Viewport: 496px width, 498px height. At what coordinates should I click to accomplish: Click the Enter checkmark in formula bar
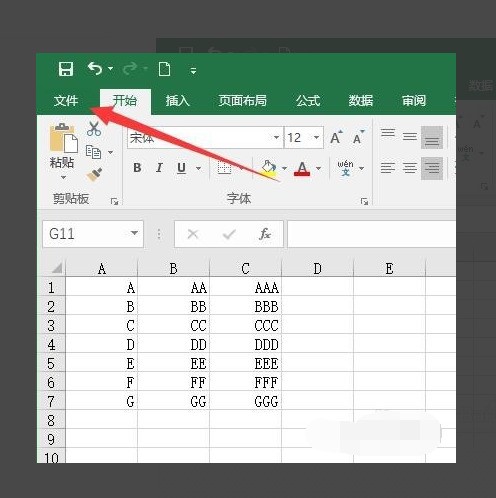(x=229, y=234)
